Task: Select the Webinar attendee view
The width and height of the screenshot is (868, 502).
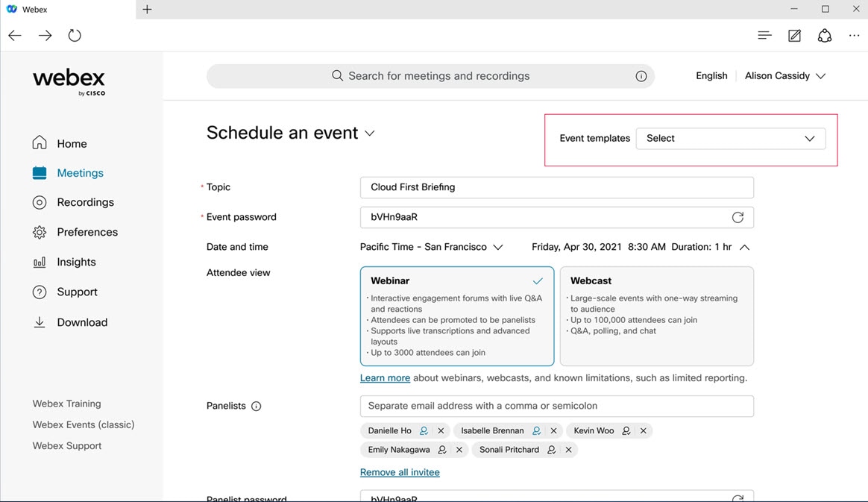Action: click(456, 316)
